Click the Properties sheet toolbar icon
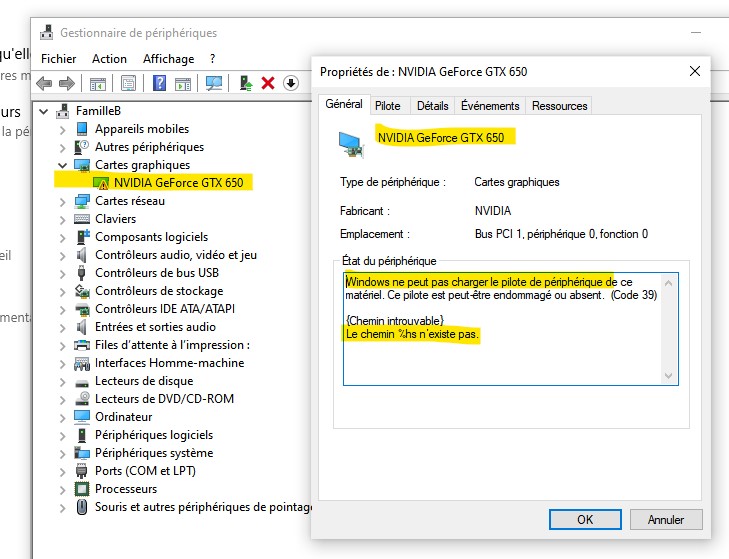 128,84
